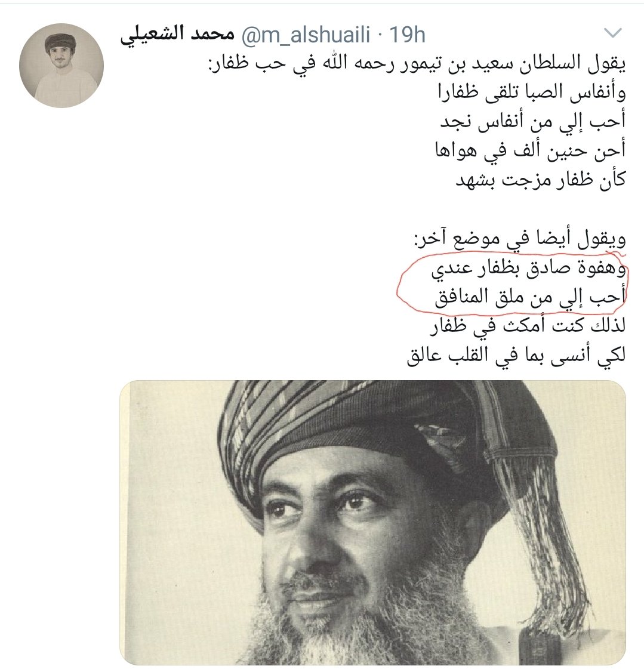The width and height of the screenshot is (644, 669).
Task: Click the verse أحب إلي من أنفاس نجد
Action: coord(533,122)
